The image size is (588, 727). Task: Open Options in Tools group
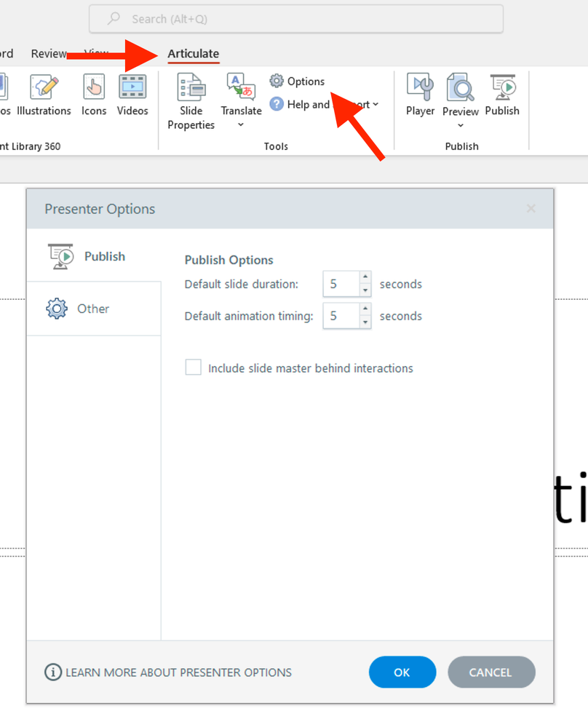coord(297,81)
